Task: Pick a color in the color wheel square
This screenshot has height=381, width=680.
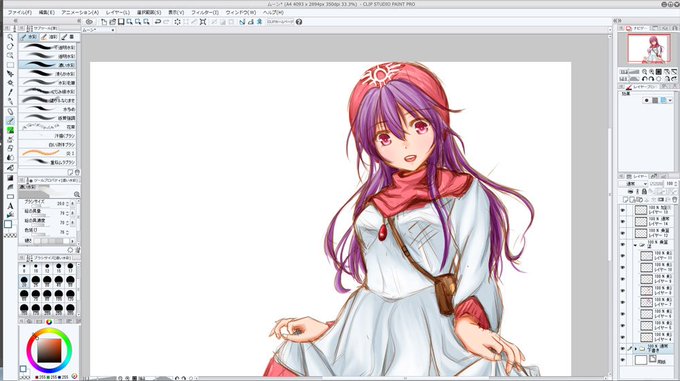Action: [49, 351]
